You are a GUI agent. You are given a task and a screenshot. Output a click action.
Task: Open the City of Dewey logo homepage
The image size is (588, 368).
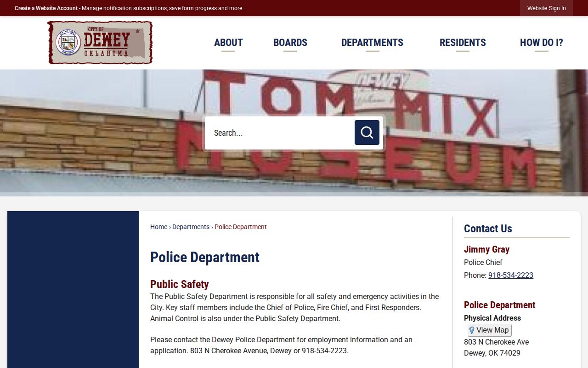pyautogui.click(x=100, y=42)
